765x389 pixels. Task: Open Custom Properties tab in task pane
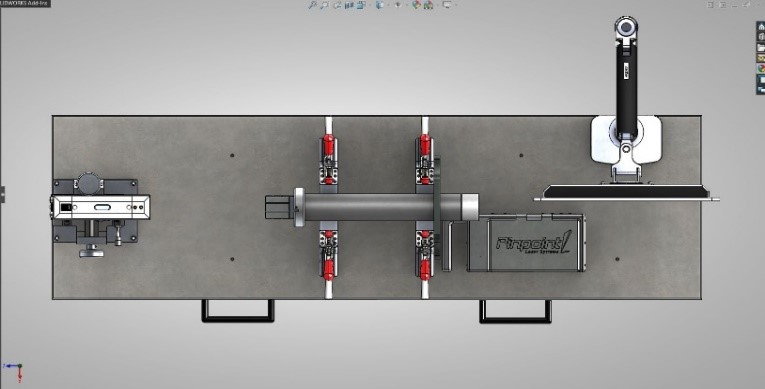761,79
